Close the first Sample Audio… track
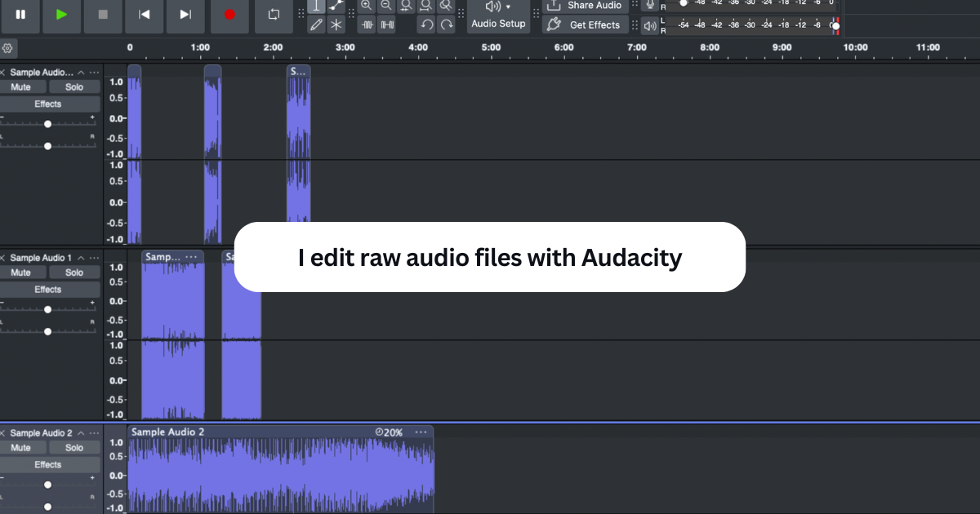This screenshot has height=514, width=980. [x=3, y=73]
